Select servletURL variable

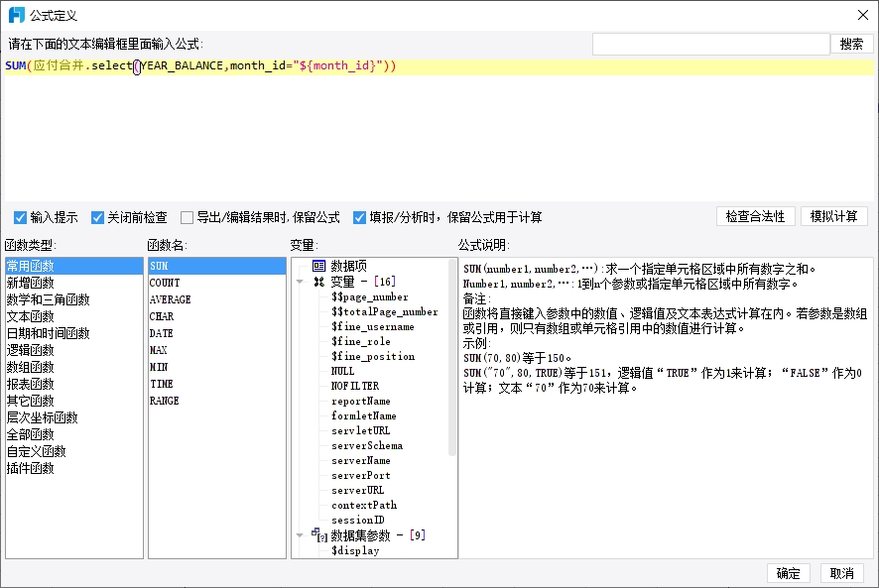pos(360,430)
